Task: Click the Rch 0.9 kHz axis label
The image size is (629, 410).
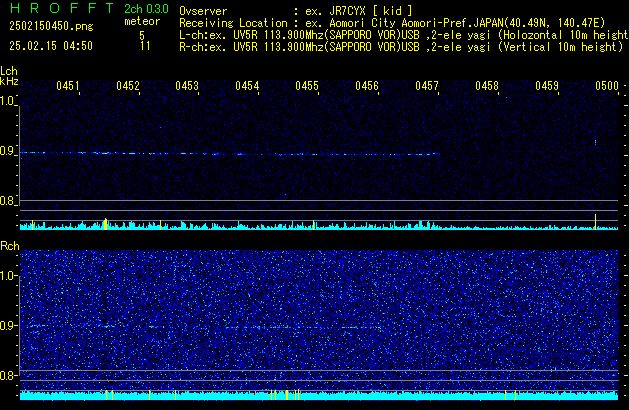Action: click(x=7, y=325)
